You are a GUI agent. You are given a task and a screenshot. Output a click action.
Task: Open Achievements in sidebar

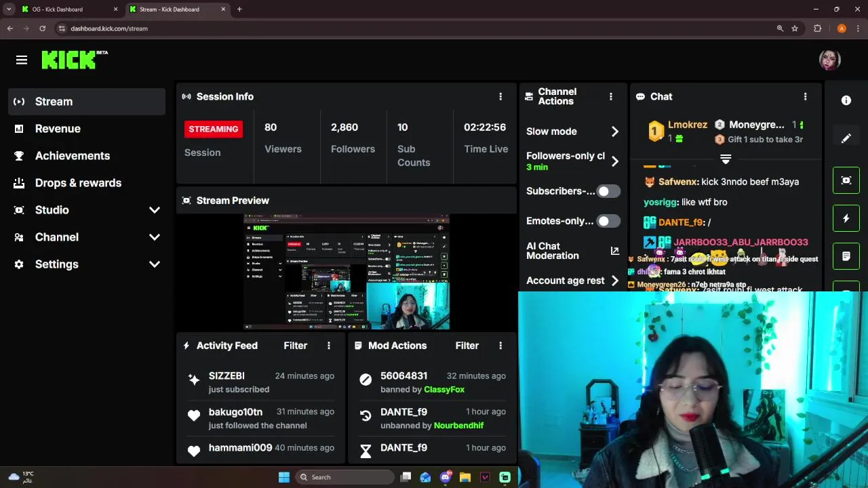click(87, 156)
